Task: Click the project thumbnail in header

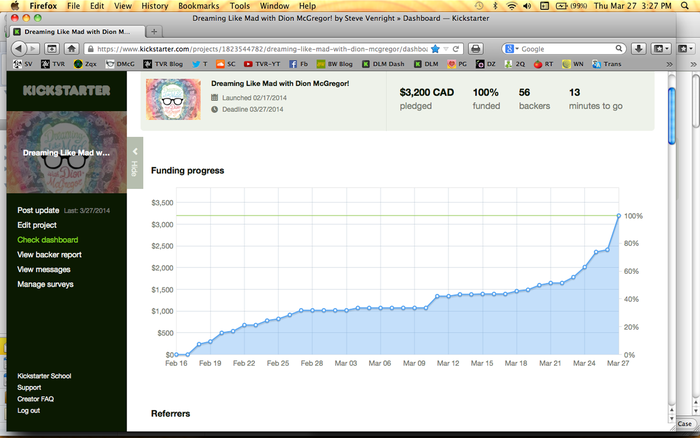Action: pos(173,99)
